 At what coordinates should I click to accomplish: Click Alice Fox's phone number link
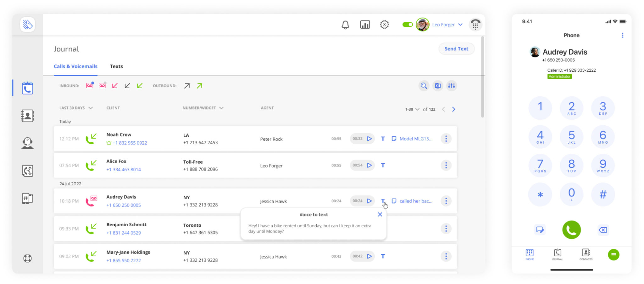coord(124,170)
